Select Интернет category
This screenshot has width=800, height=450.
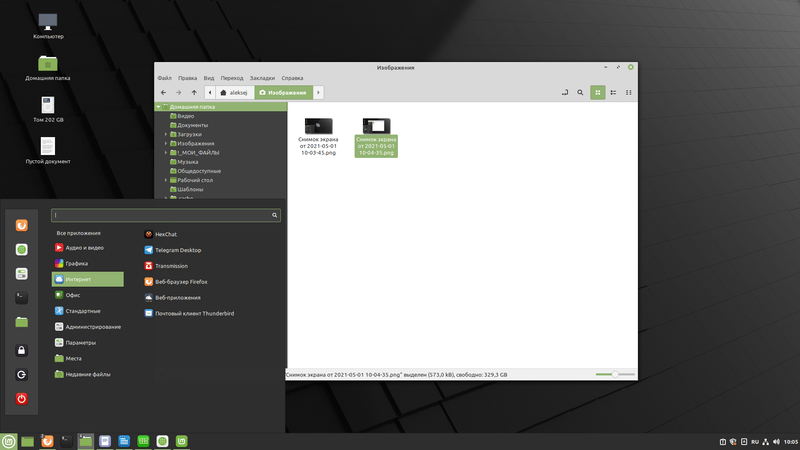(x=88, y=279)
